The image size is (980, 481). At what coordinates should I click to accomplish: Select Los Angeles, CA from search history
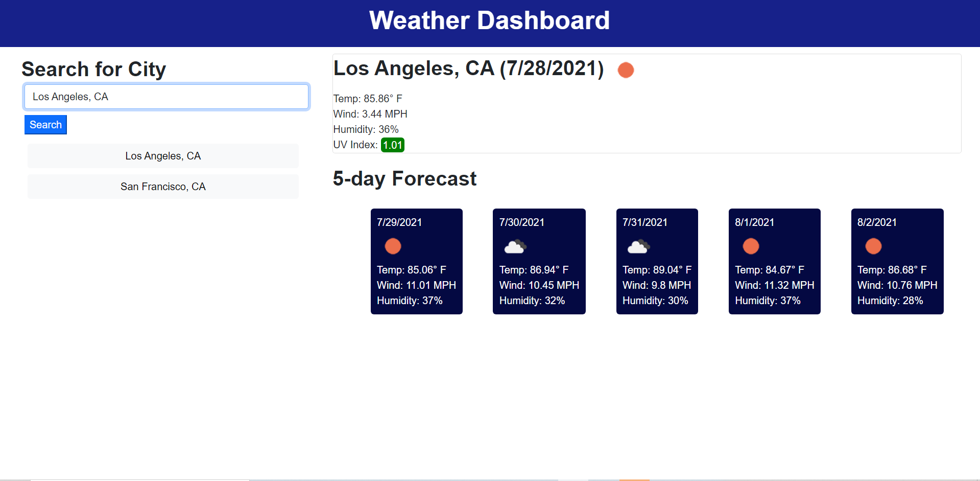(163, 156)
